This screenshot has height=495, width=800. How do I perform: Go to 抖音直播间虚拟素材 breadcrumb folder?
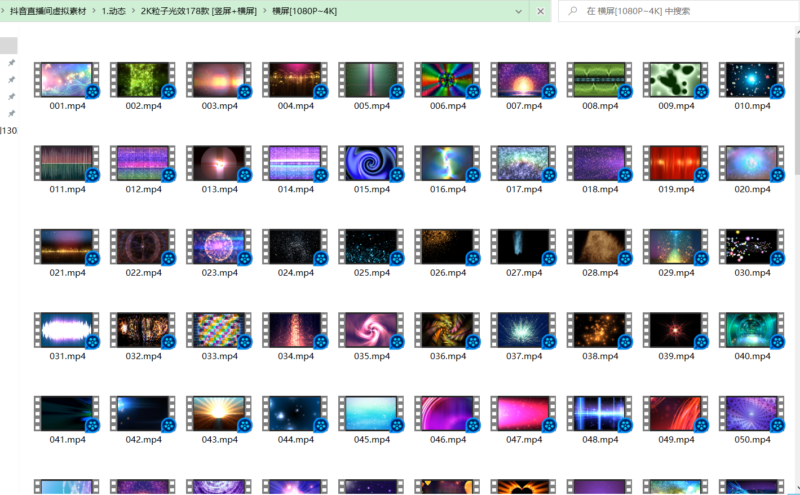47,11
